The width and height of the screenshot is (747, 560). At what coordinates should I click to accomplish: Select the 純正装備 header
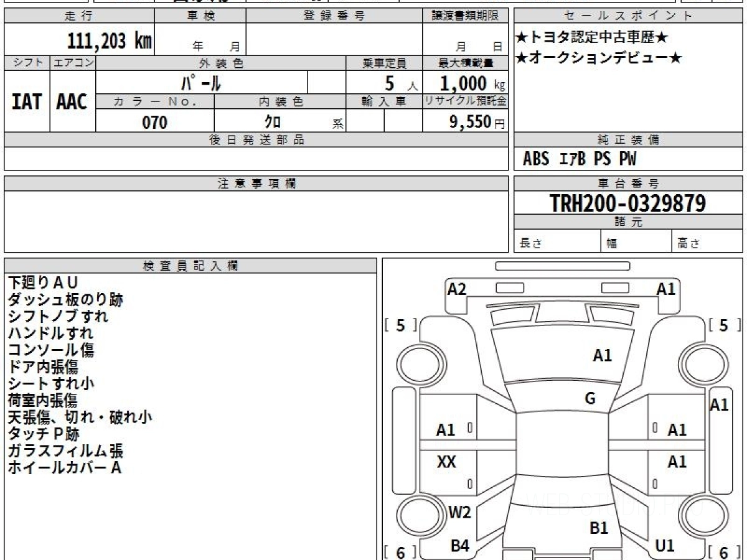pos(628,140)
